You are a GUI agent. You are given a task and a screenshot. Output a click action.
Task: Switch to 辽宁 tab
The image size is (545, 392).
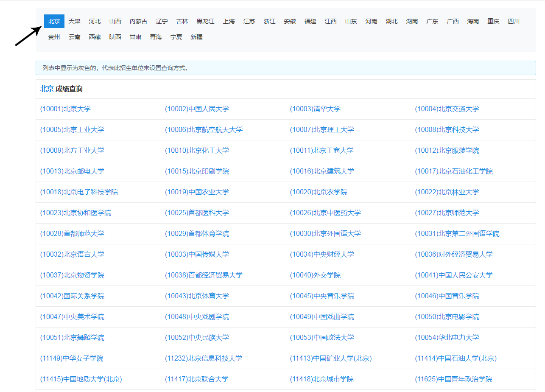tap(162, 21)
